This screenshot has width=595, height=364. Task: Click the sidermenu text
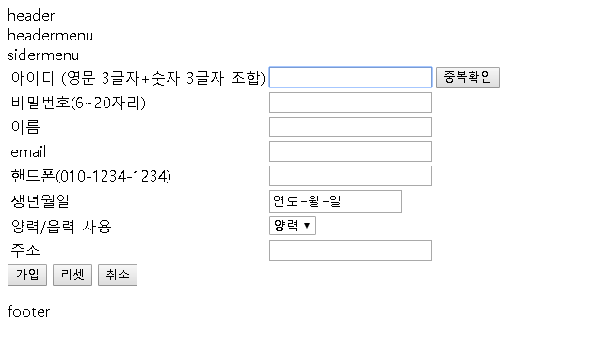pyautogui.click(x=43, y=55)
